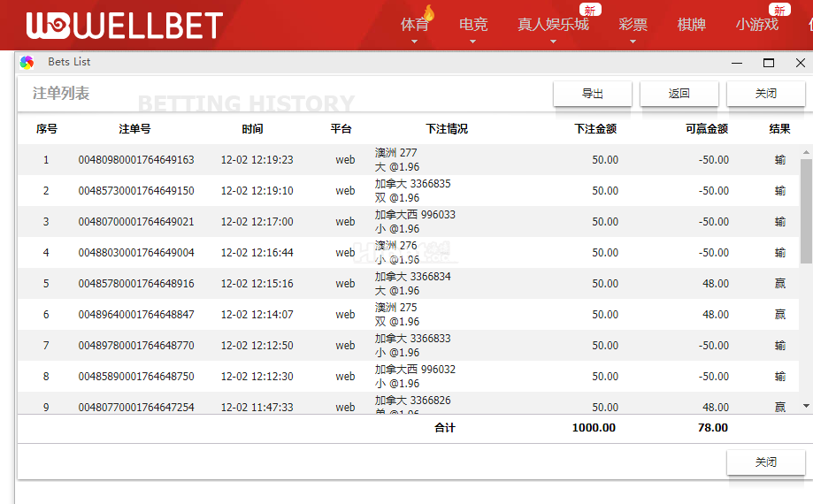Click the scrollbar down arrow
Screen dimensions: 813x504
coord(806,405)
